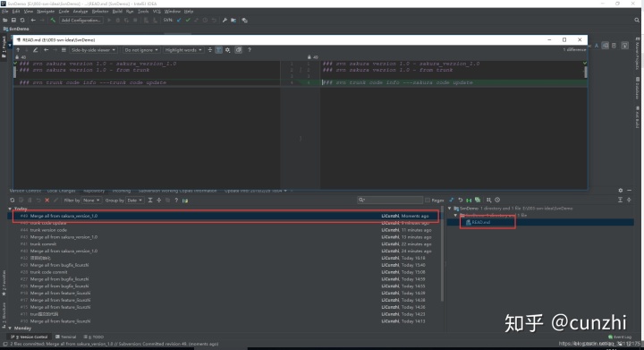The image size is (644, 350).
Task: Open the Side-by-side viewer dropdown
Action: coord(93,50)
